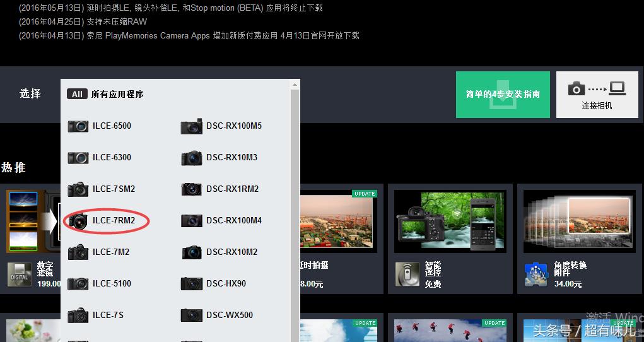Click the 智能遥控 app title
This screenshot has height=342, width=644.
click(433, 269)
